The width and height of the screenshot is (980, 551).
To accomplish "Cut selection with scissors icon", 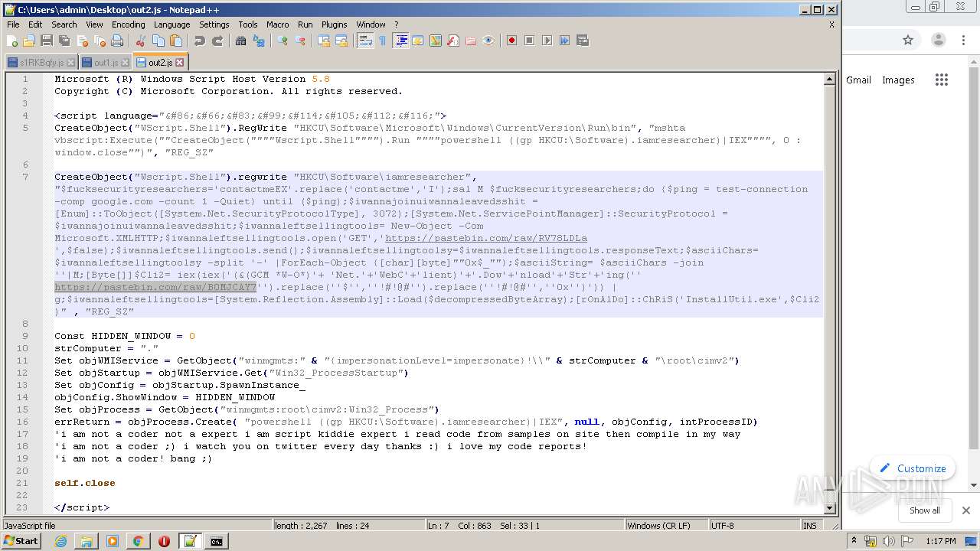I will click(140, 41).
